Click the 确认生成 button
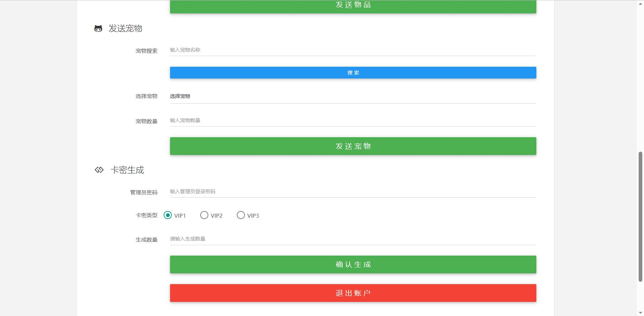 pyautogui.click(x=353, y=264)
